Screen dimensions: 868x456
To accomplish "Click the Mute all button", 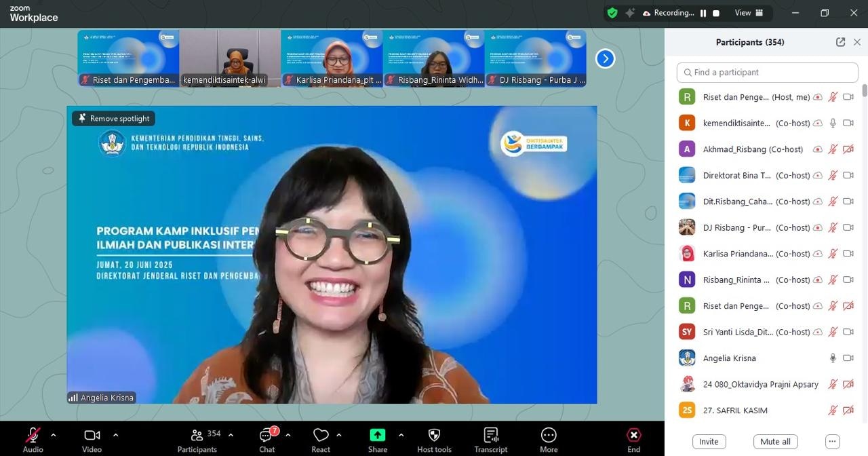I will pyautogui.click(x=775, y=441).
